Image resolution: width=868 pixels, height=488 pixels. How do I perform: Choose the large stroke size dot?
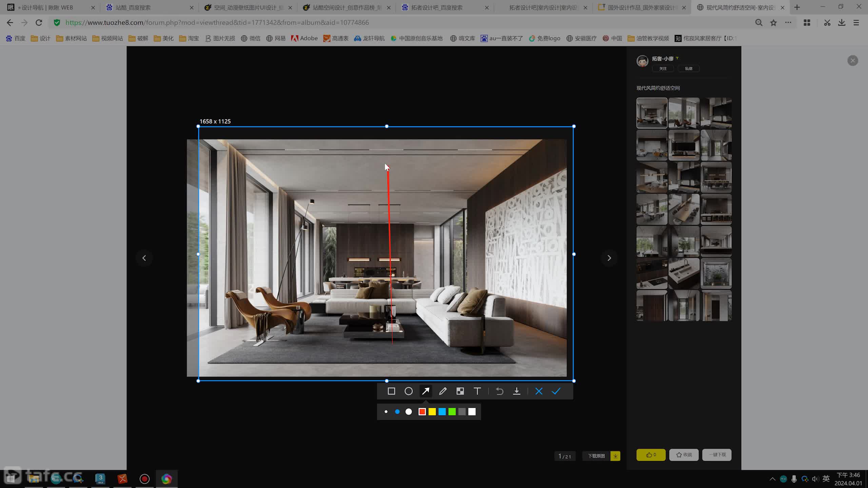[x=409, y=412]
